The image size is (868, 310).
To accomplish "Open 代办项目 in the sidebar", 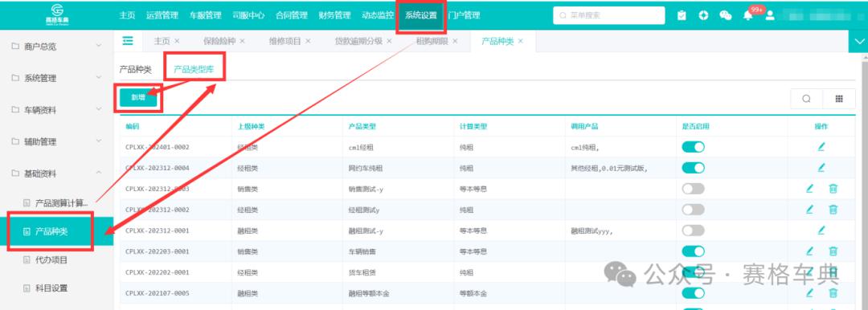I will pyautogui.click(x=56, y=259).
